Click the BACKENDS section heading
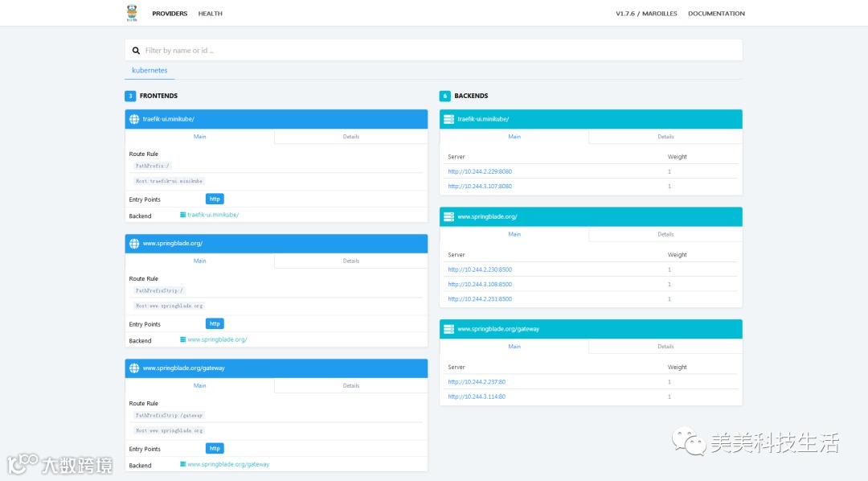This screenshot has height=481, width=868. pos(471,96)
